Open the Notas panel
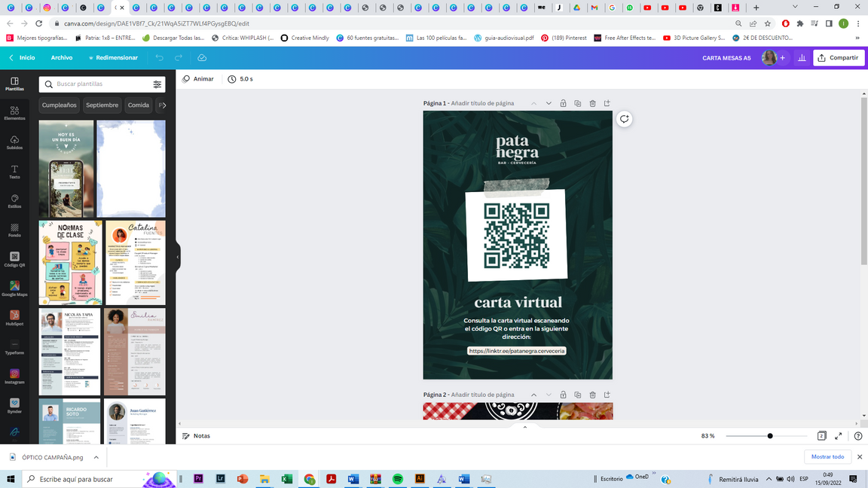Screen dimensions: 868x488 (197, 436)
